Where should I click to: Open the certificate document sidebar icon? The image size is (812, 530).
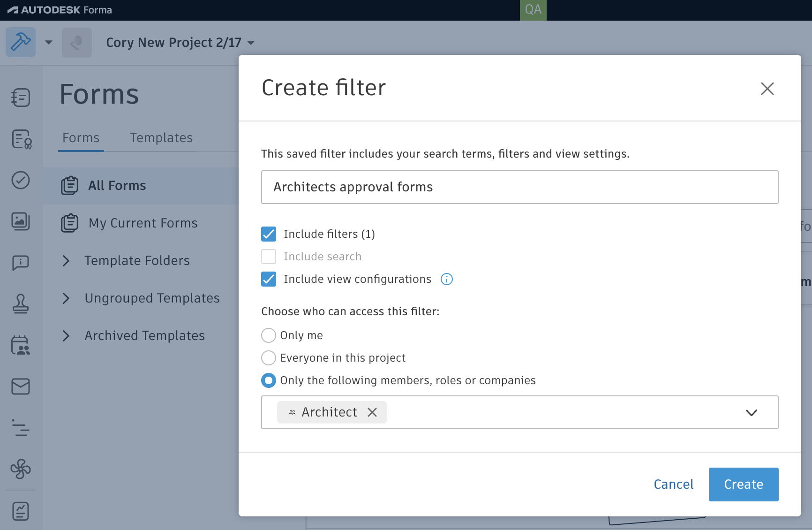pos(21,139)
